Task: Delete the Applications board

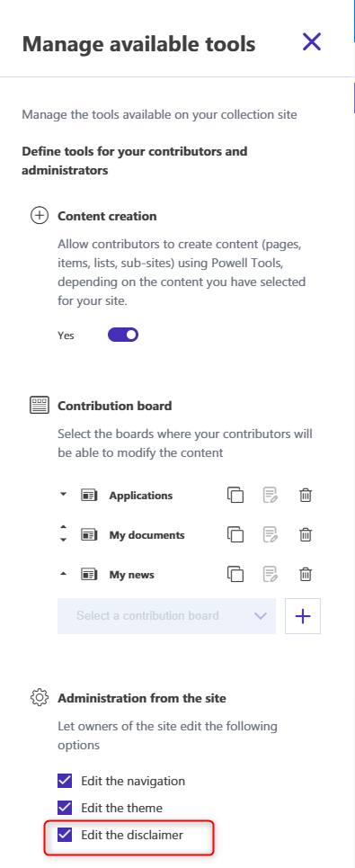Action: [x=306, y=495]
